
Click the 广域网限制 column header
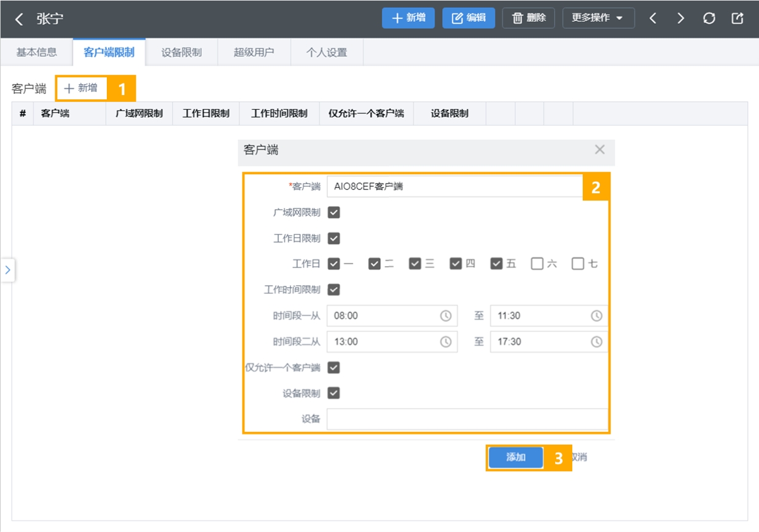[x=139, y=114]
